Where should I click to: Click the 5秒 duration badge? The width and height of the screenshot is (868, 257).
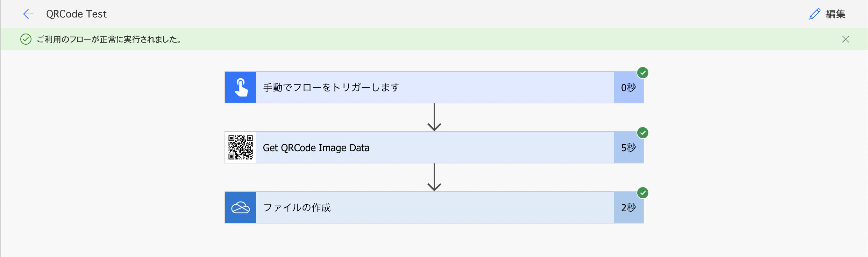coord(628,147)
